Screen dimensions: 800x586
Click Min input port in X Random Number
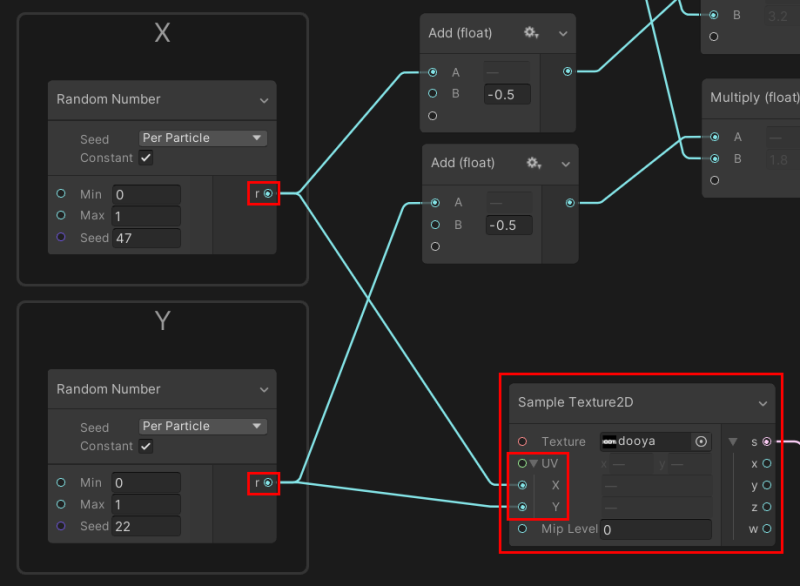coord(61,194)
